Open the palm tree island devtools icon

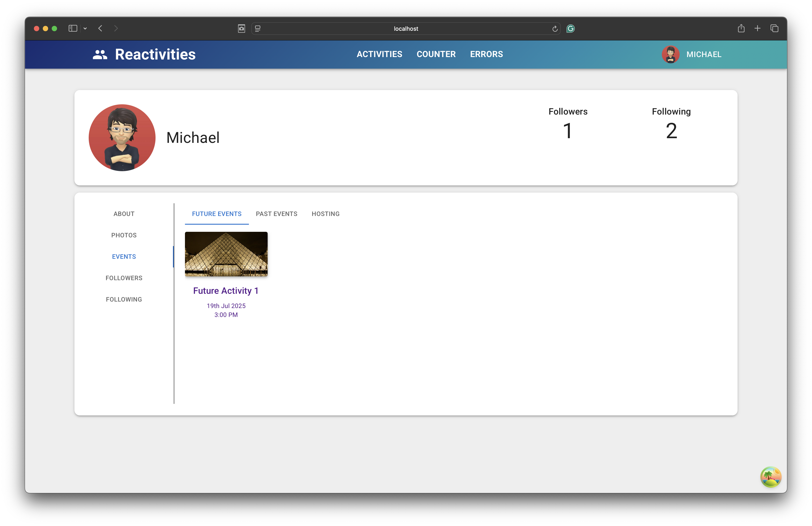[x=771, y=477]
